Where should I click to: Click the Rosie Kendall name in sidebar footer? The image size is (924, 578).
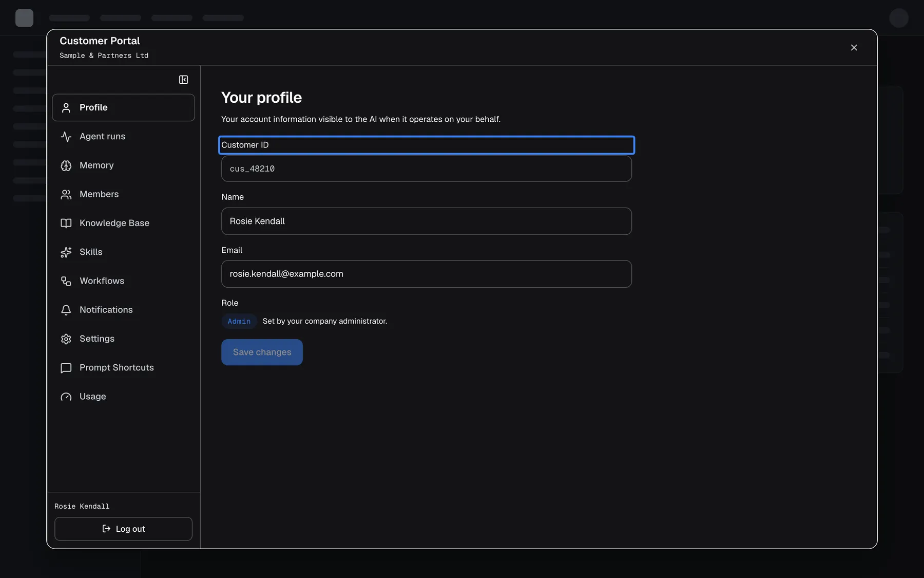pyautogui.click(x=82, y=507)
